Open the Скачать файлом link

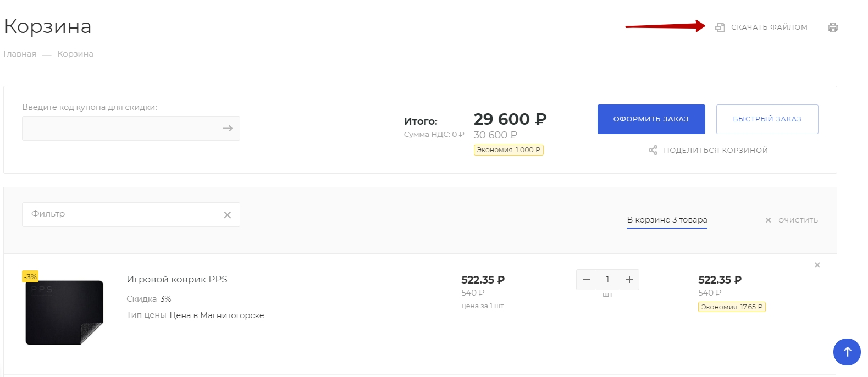(x=769, y=27)
